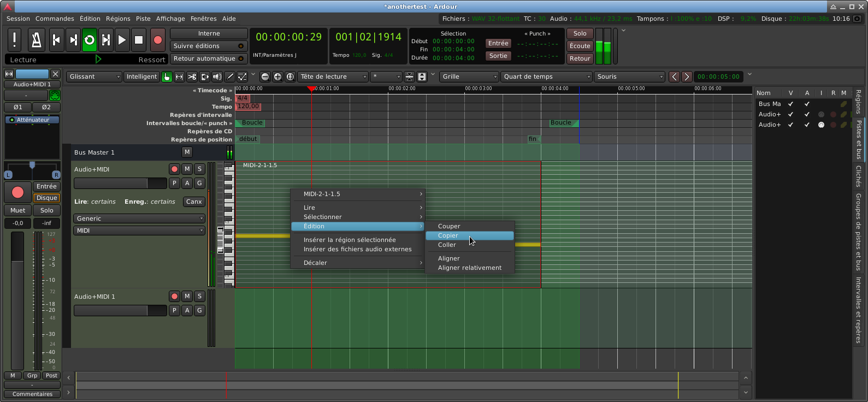868x402 pixels.
Task: Enable Retour automatique toggle
Action: 208,58
